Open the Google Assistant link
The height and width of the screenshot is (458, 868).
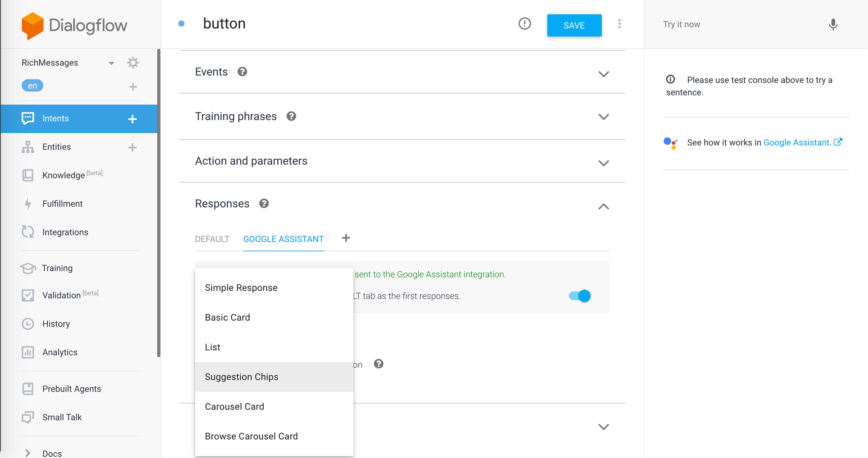tap(796, 143)
